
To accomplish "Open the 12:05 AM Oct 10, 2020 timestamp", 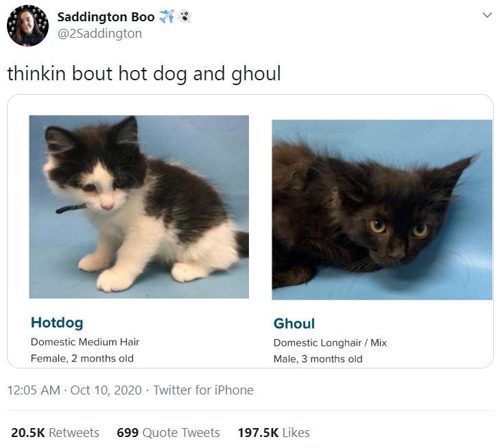I will pos(74,390).
